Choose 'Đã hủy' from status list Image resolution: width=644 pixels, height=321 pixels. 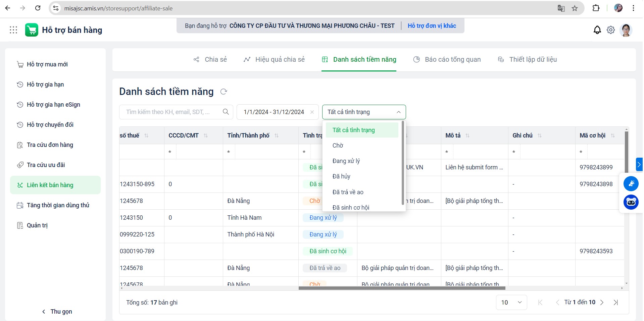[341, 176]
